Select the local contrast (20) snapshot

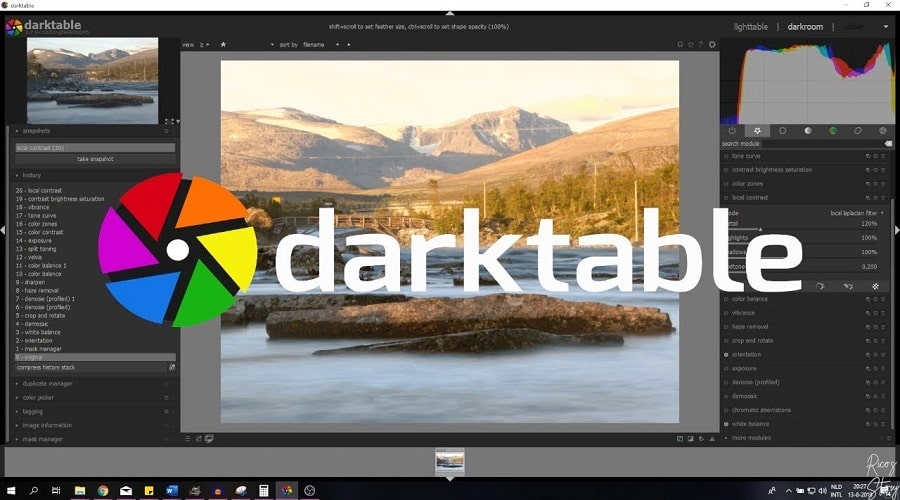[x=95, y=148]
